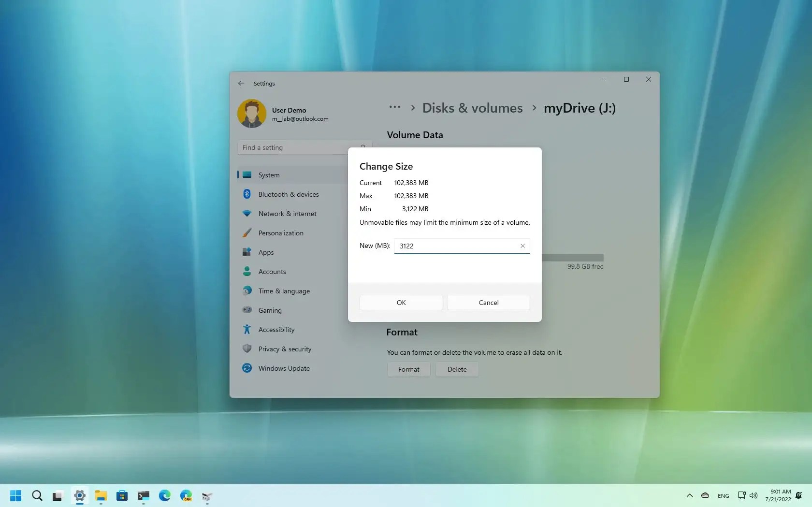Image resolution: width=812 pixels, height=507 pixels.
Task: Clear the New (MB) value using X
Action: pos(522,246)
